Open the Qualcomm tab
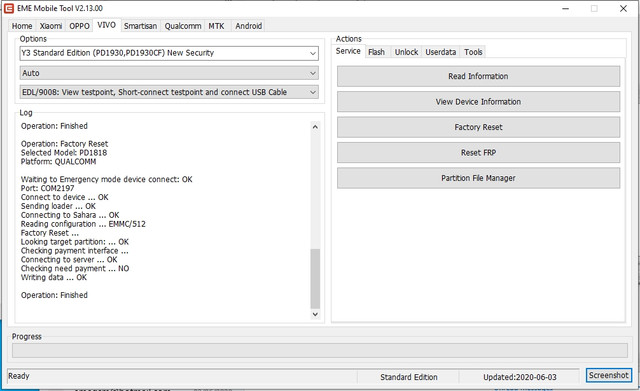Viewport: 640px width, 391px height. pyautogui.click(x=183, y=26)
